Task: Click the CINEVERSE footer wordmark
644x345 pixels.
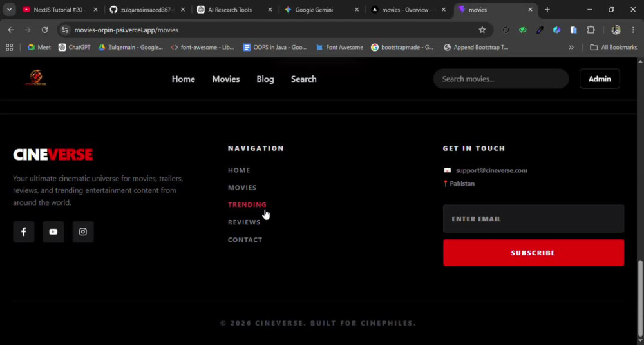Action: point(53,155)
